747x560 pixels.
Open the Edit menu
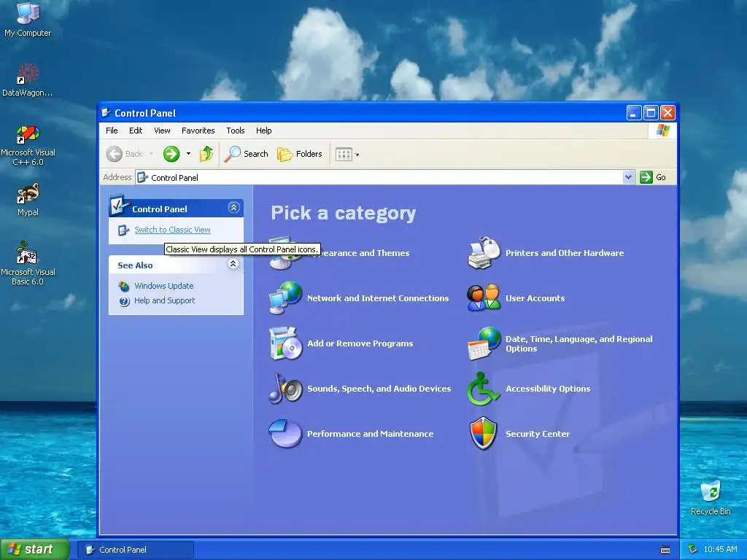(136, 131)
